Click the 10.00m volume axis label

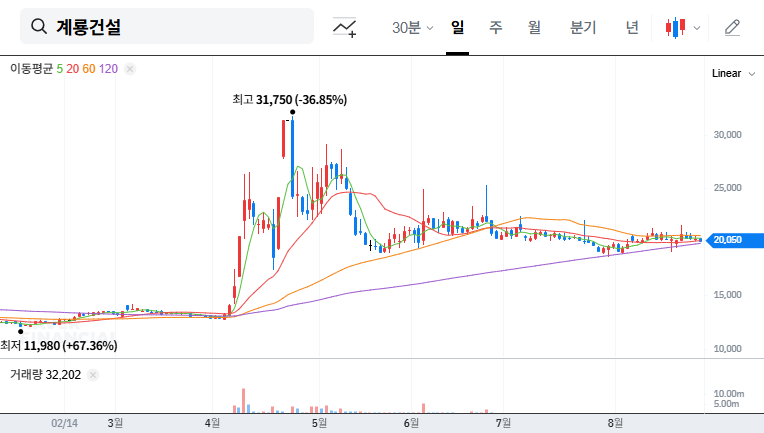coord(729,394)
